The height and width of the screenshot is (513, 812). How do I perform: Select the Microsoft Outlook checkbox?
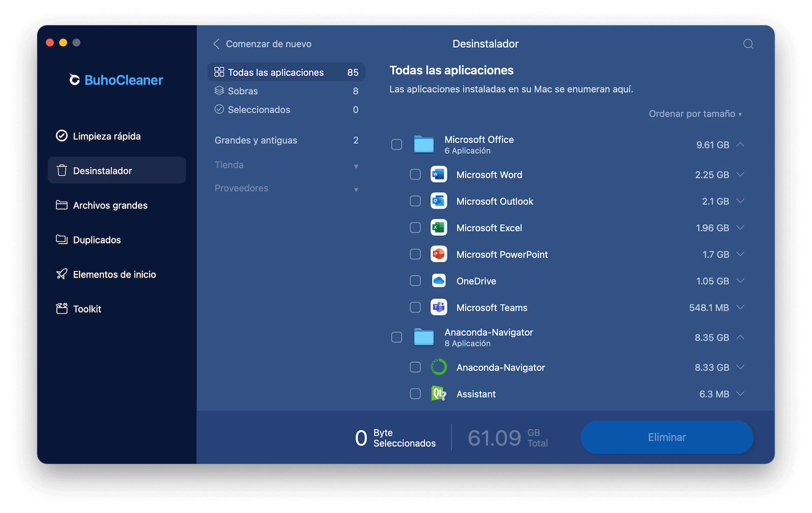coord(415,201)
